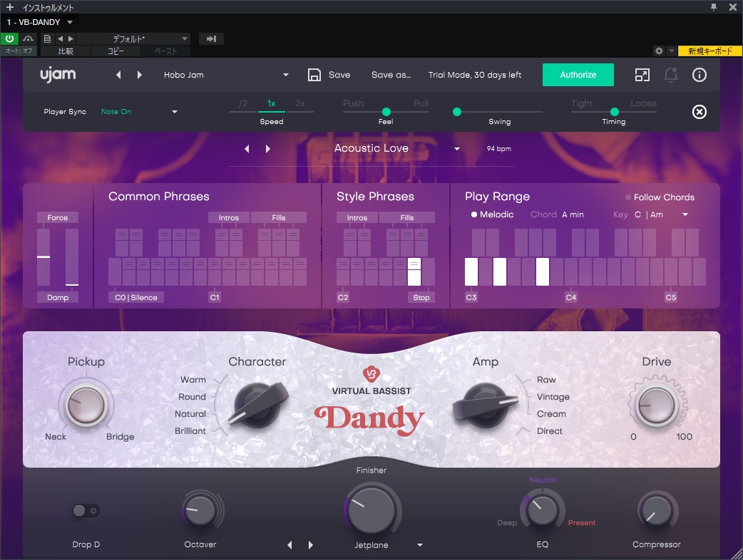
Task: Turn the Pickup knob
Action: click(x=86, y=405)
